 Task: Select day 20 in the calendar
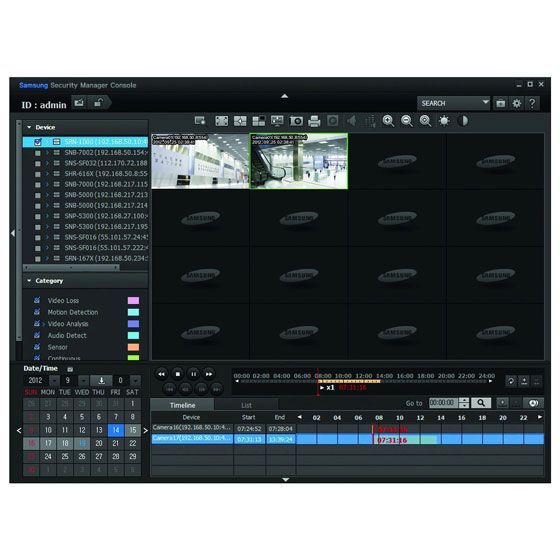pyautogui.click(x=99, y=443)
